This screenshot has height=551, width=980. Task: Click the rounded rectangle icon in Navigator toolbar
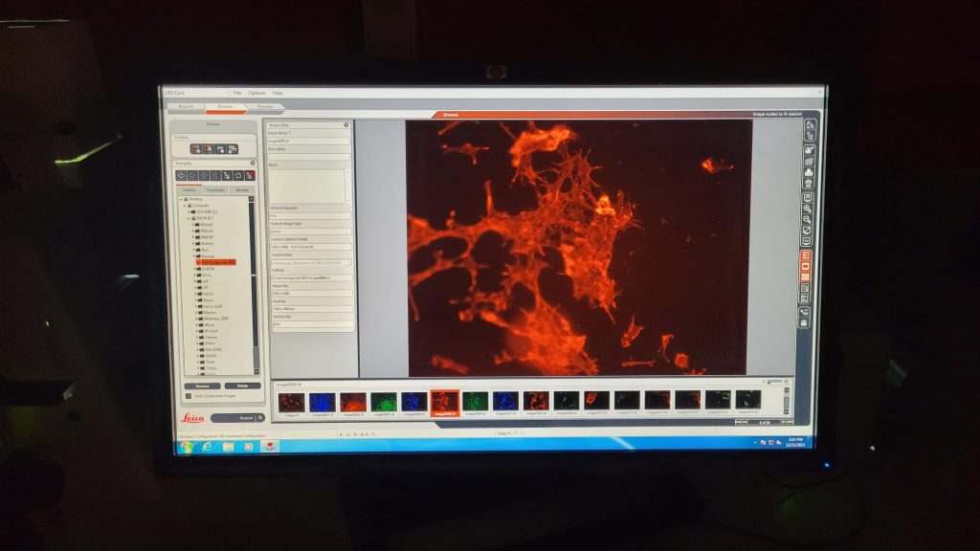(x=238, y=176)
